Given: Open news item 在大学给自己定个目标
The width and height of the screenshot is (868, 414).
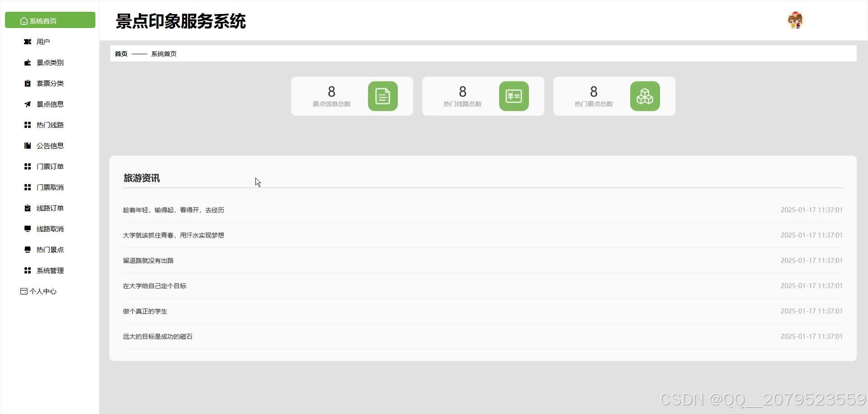Looking at the screenshot, I should click(155, 286).
